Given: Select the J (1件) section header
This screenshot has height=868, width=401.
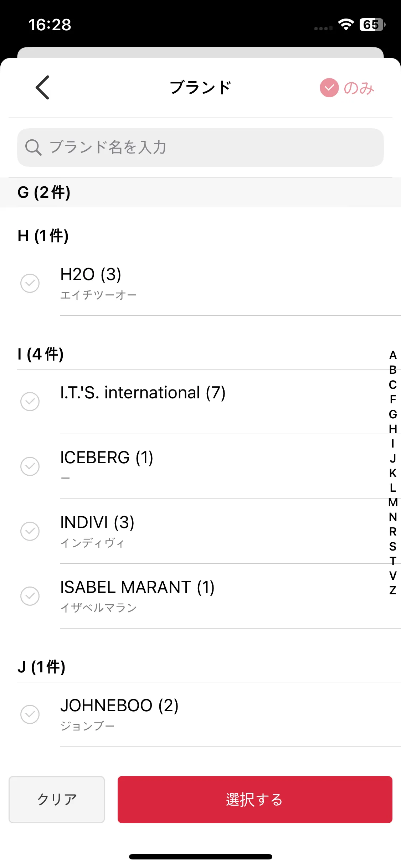Looking at the screenshot, I should (x=200, y=667).
